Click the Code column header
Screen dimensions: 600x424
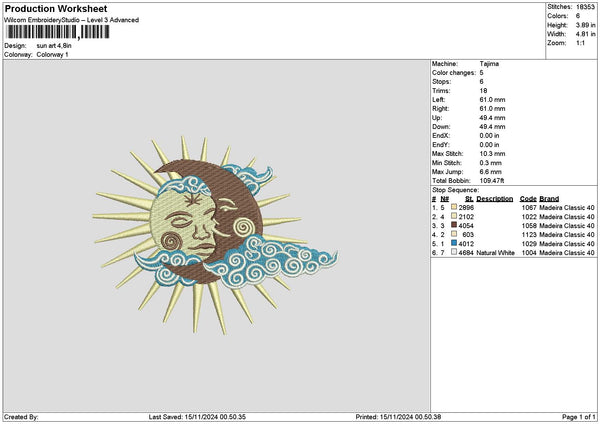tap(528, 199)
